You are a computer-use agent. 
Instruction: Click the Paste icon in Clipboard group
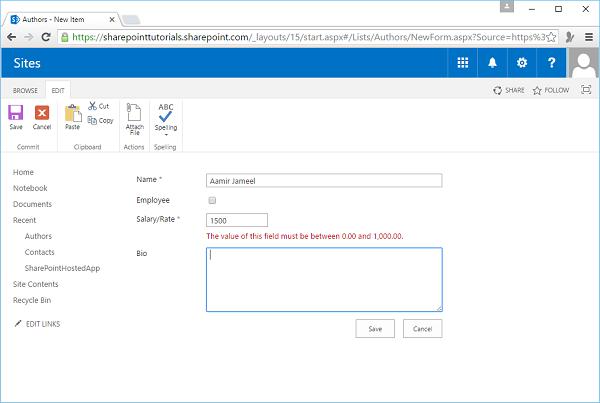click(72, 115)
